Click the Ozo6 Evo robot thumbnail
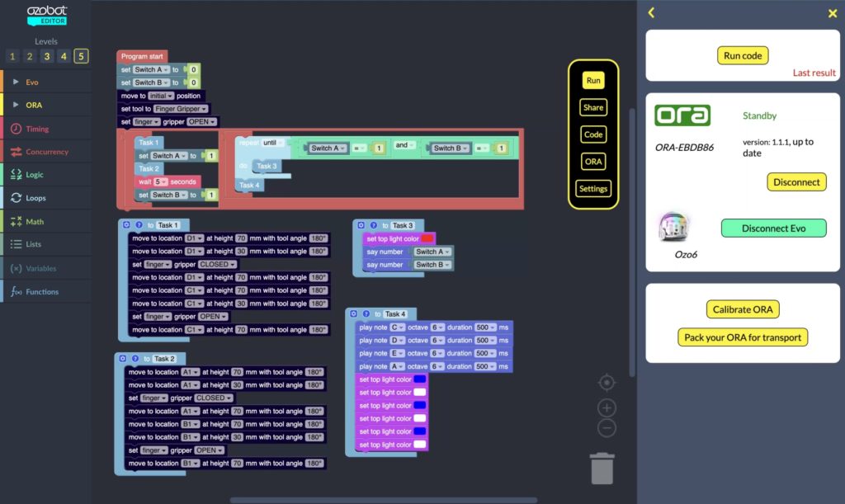The width and height of the screenshot is (845, 504). click(x=673, y=227)
